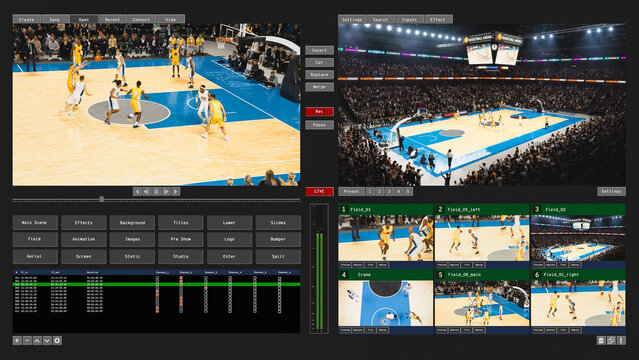Select preset number 1

[370, 191]
